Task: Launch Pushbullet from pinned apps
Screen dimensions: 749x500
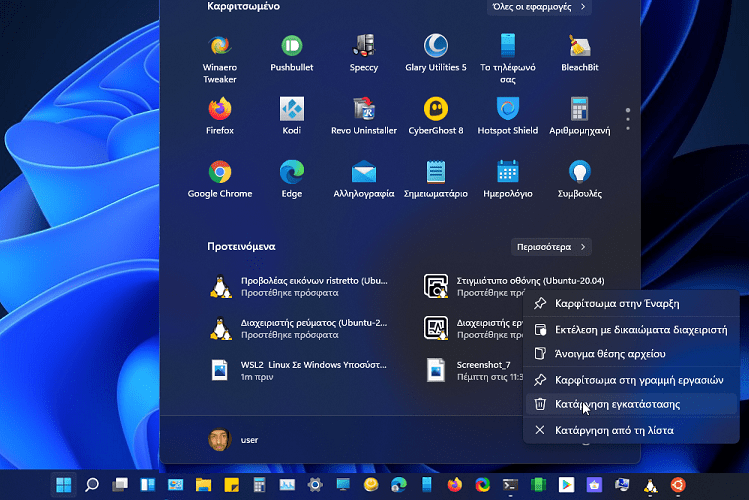Action: click(291, 53)
